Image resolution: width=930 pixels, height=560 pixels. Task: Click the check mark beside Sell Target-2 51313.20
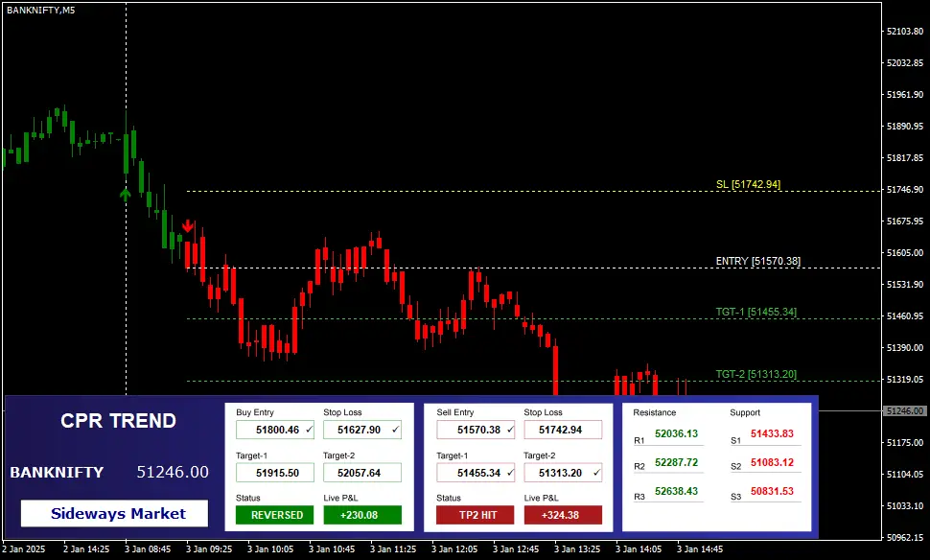tap(596, 473)
